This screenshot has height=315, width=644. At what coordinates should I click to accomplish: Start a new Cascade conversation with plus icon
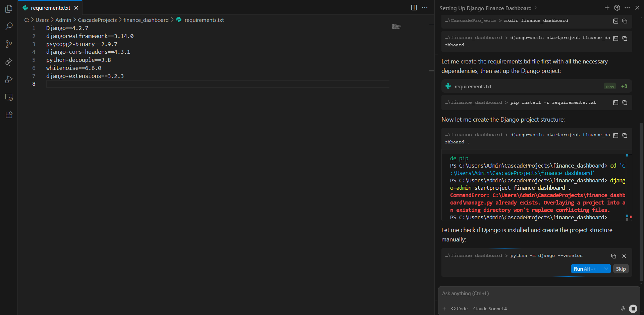pyautogui.click(x=607, y=8)
